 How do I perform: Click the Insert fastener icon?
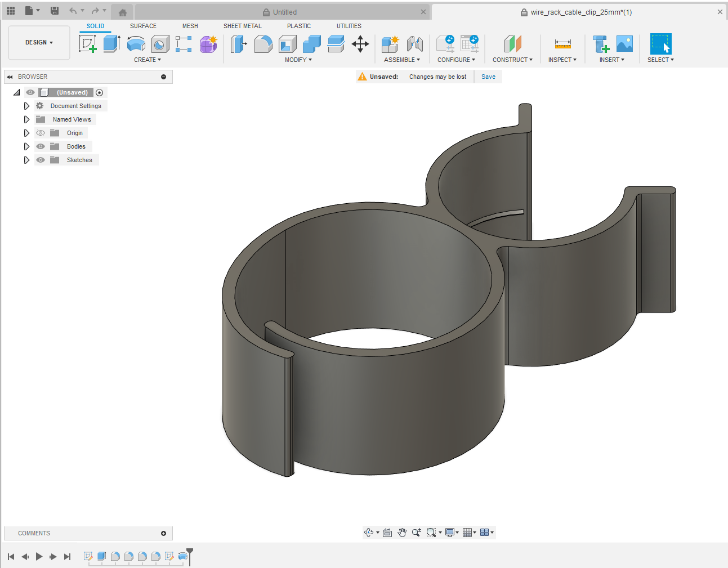point(600,44)
